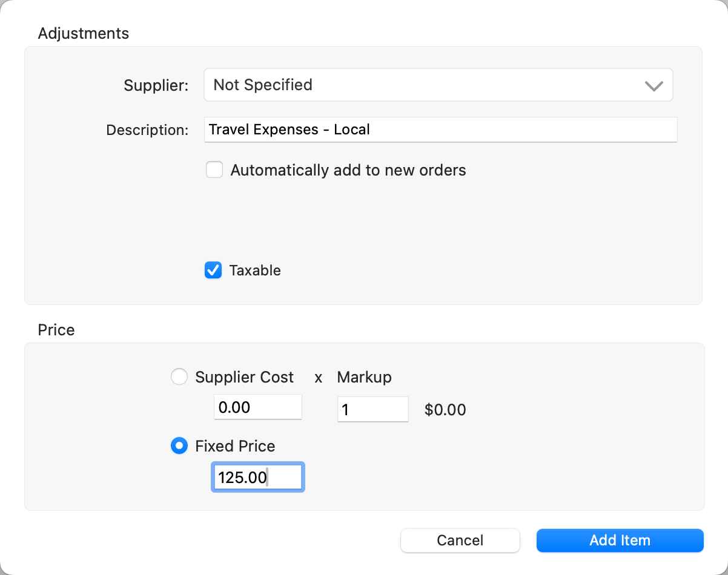Click the Description text field

(x=440, y=130)
